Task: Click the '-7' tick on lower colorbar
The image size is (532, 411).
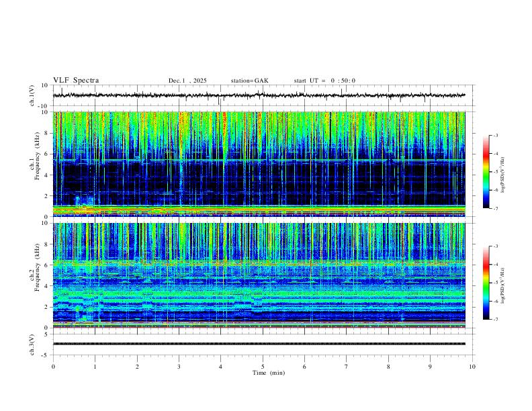Action: [x=495, y=320]
